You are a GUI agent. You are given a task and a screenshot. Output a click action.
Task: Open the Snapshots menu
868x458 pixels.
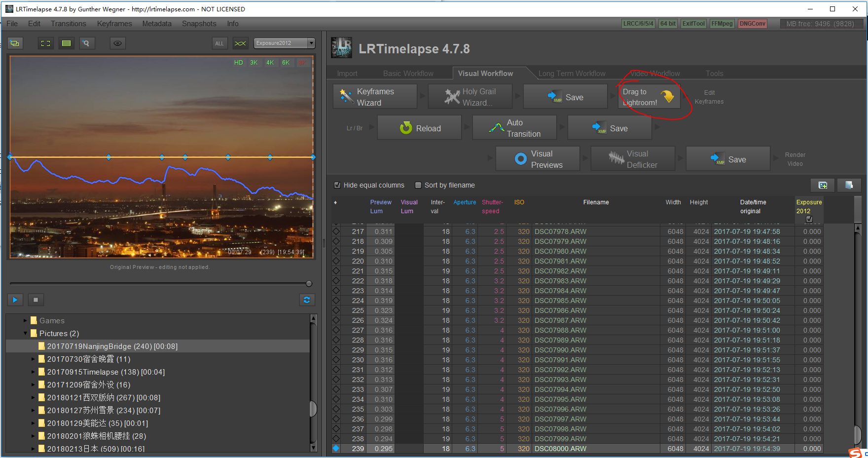click(x=199, y=24)
